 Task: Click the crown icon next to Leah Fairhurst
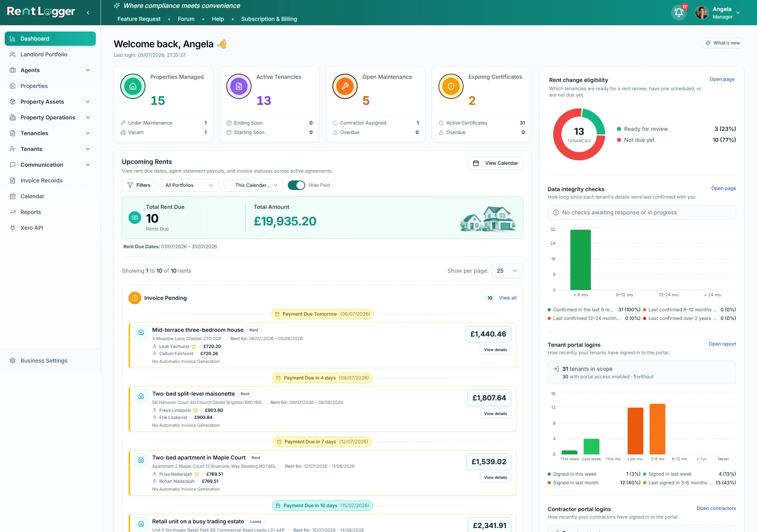point(194,347)
